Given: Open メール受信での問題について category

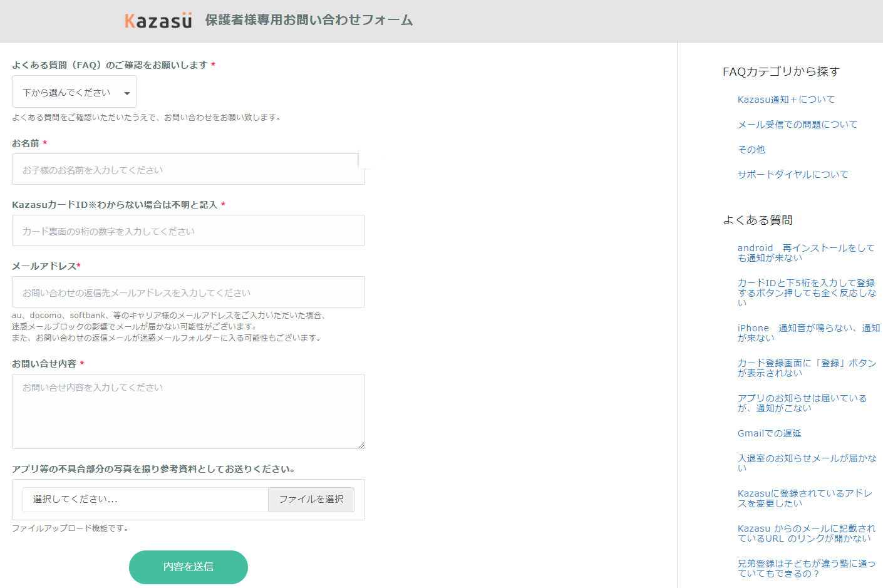Looking at the screenshot, I should pos(797,125).
